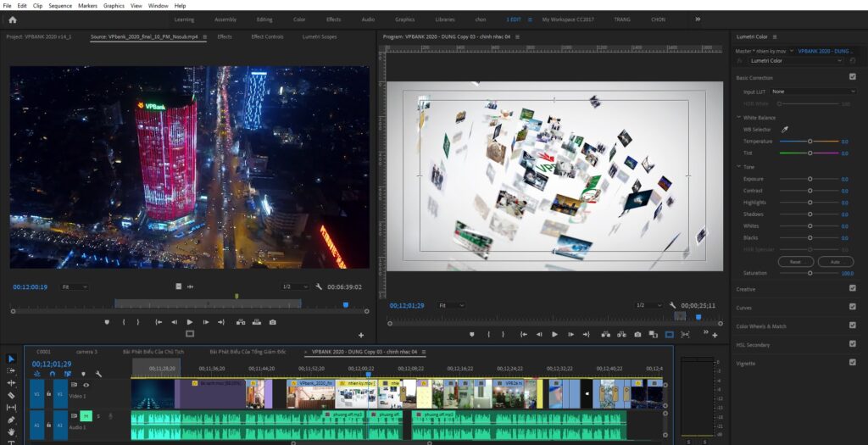Click the Home icon in workspace bar

click(x=13, y=19)
